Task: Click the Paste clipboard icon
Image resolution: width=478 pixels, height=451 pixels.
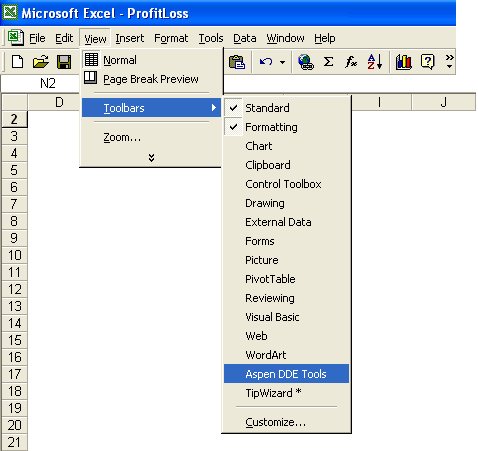Action: tap(237, 62)
